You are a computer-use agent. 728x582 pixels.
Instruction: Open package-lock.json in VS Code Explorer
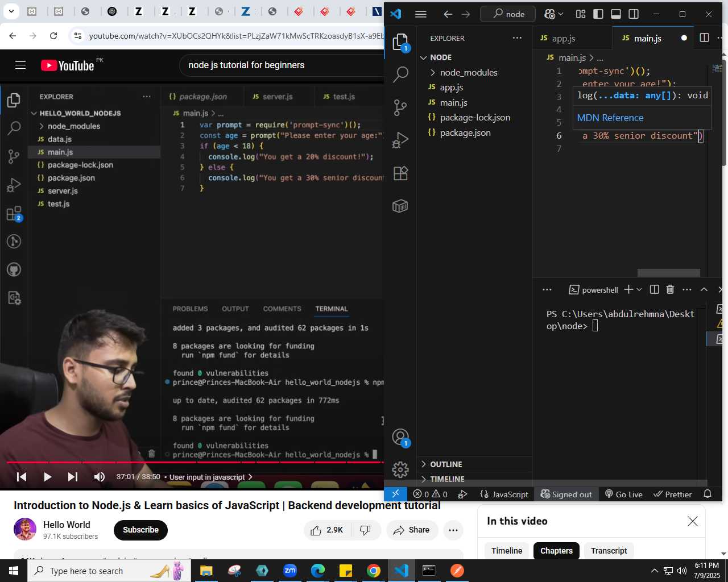tap(474, 118)
